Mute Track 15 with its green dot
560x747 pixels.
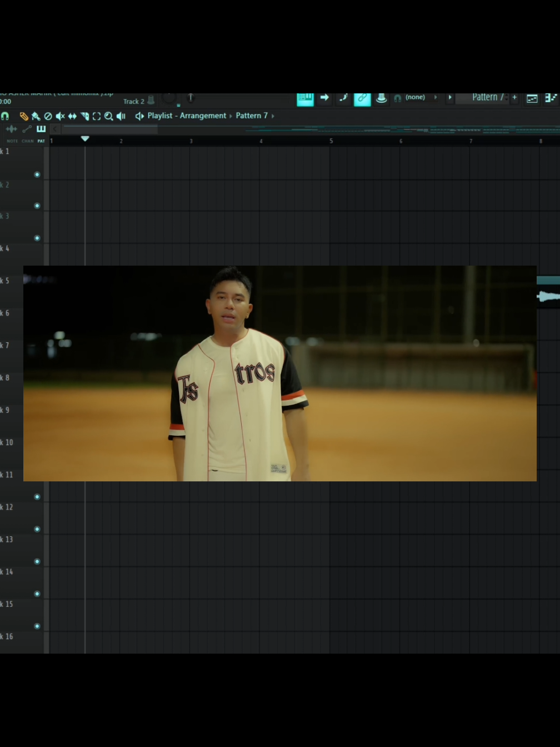click(37, 626)
